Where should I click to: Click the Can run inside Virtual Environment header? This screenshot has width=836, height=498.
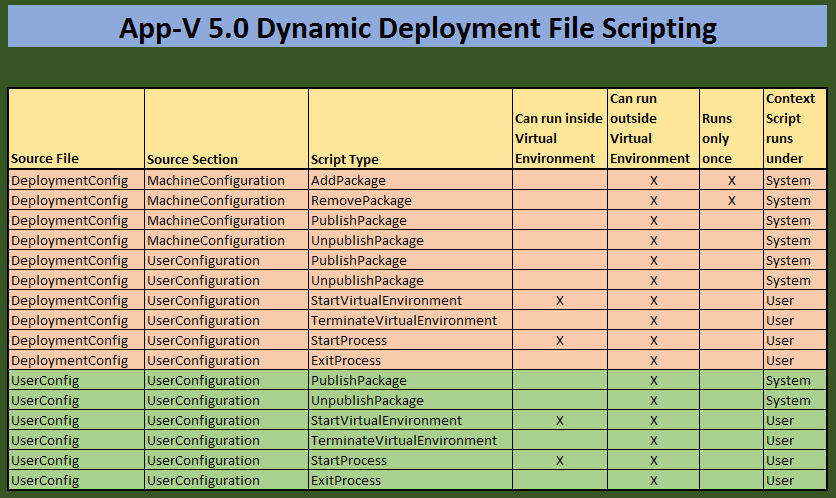pyautogui.click(x=559, y=139)
